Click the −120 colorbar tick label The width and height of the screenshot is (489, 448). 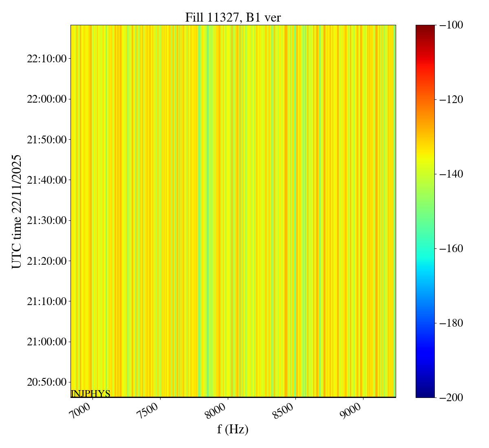[x=452, y=100]
